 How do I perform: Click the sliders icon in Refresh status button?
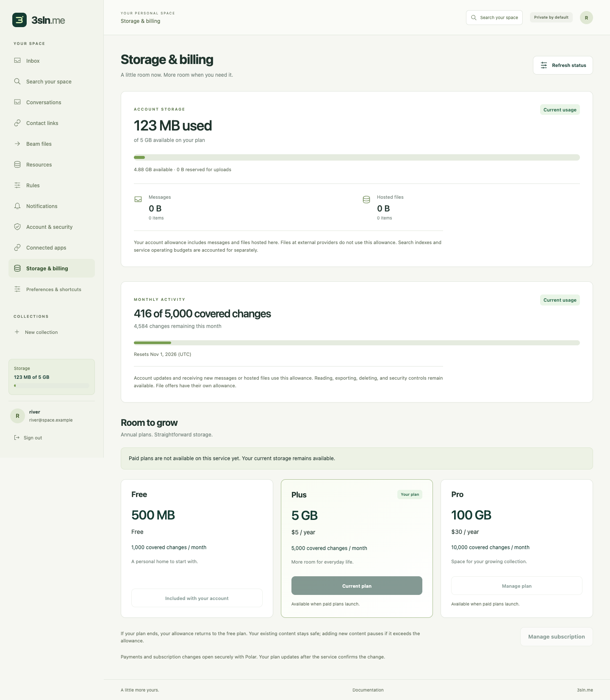(x=544, y=65)
